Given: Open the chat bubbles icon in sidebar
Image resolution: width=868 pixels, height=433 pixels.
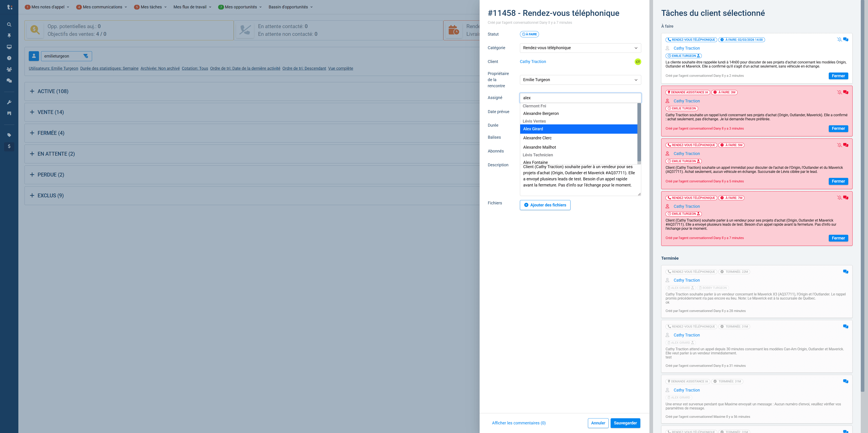Looking at the screenshot, I should click(9, 80).
